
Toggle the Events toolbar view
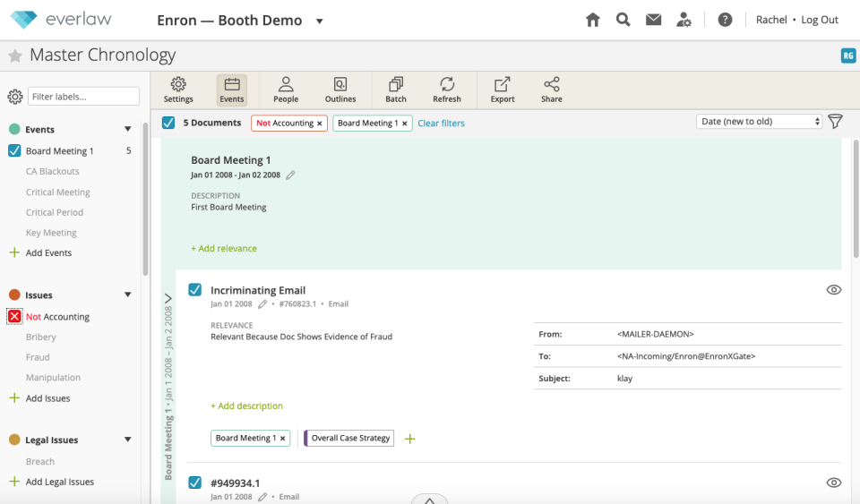tap(231, 90)
